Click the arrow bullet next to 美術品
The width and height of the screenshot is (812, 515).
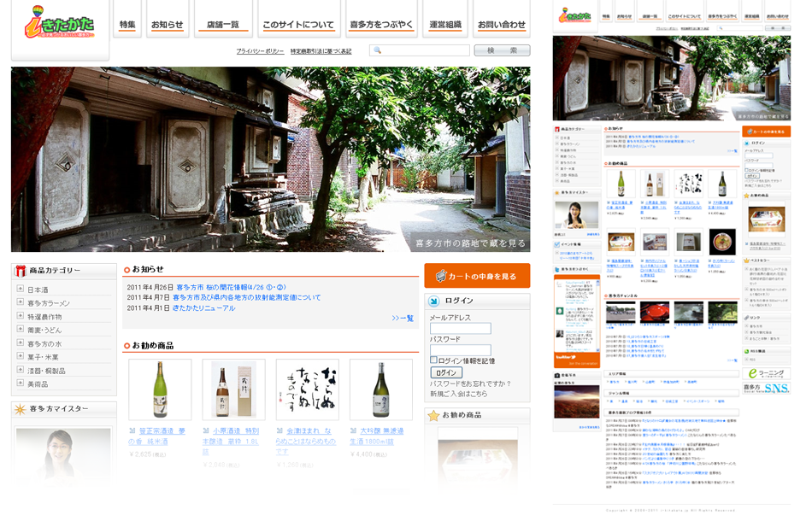point(21,383)
